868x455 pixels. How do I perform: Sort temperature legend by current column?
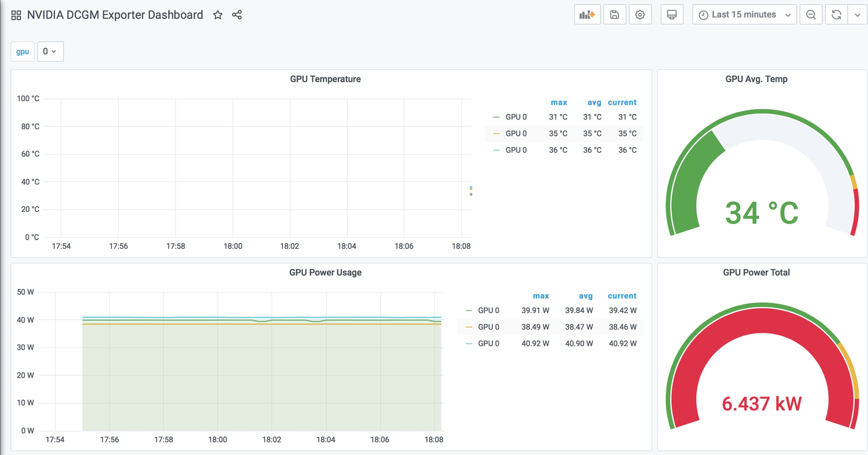coord(622,102)
